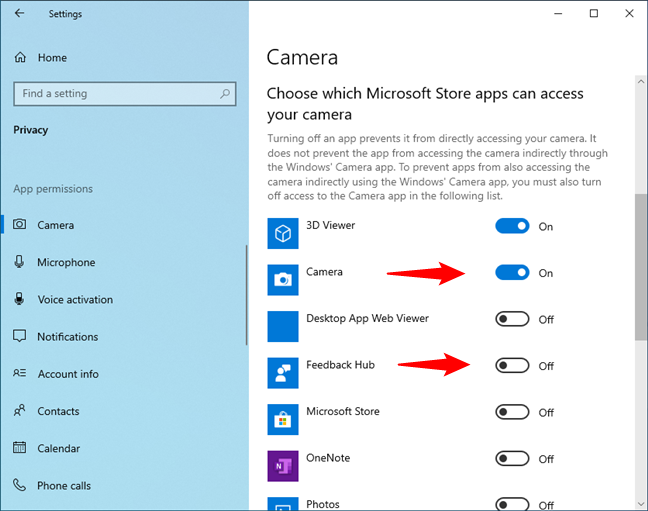Click the Desktop App Web Viewer label
Image resolution: width=648 pixels, height=511 pixels.
click(367, 318)
